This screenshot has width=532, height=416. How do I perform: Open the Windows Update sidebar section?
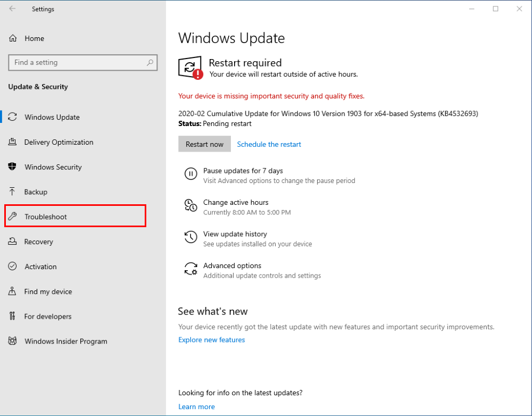52,117
